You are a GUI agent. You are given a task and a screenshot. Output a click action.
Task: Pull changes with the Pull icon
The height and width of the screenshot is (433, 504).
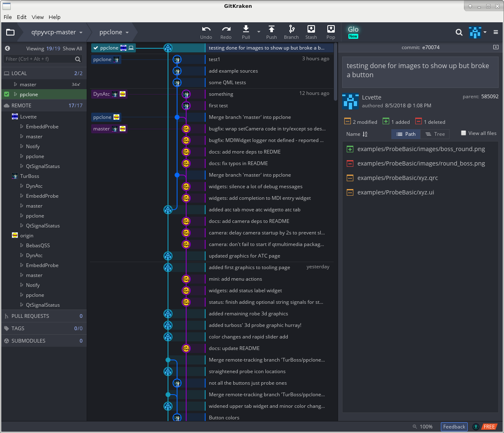(x=246, y=28)
